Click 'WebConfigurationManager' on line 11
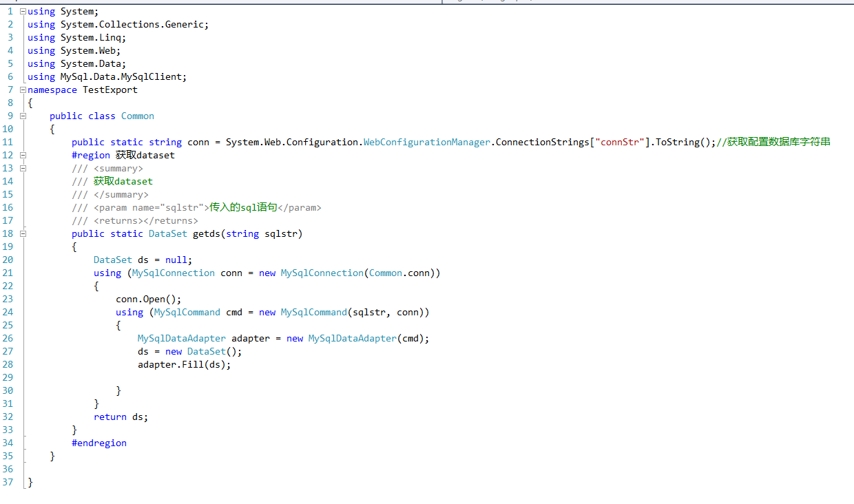The height and width of the screenshot is (504, 854). 427,142
